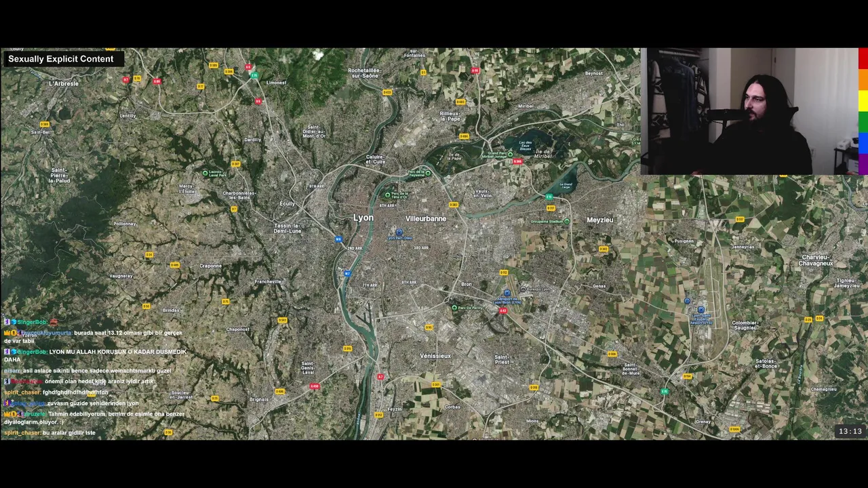Click the Lyon city label
This screenshot has height=488, width=868.
coord(363,218)
